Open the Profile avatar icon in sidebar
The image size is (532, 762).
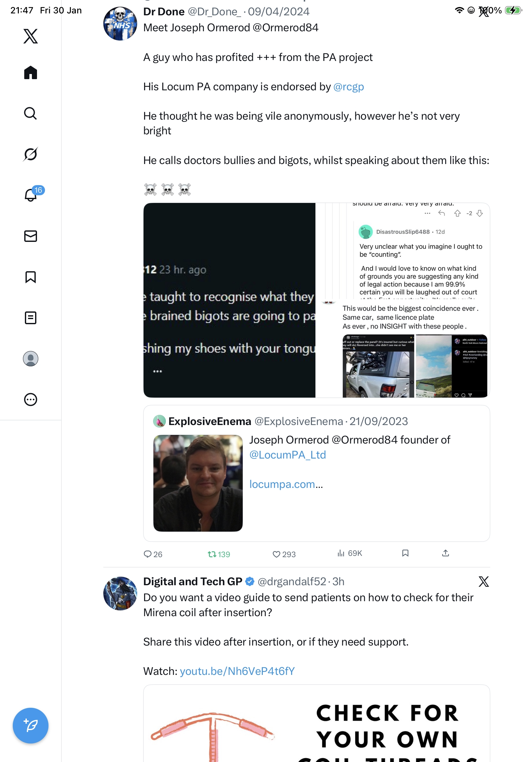coord(31,358)
